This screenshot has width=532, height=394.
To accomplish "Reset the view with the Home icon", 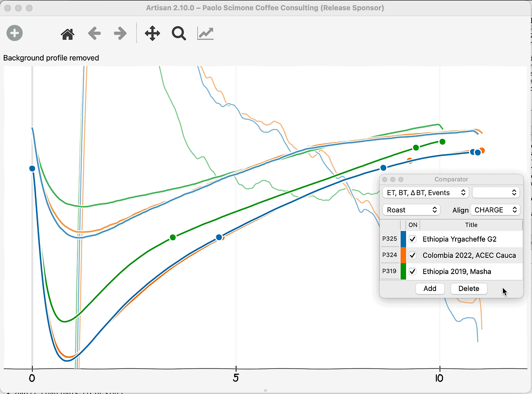I will point(67,34).
